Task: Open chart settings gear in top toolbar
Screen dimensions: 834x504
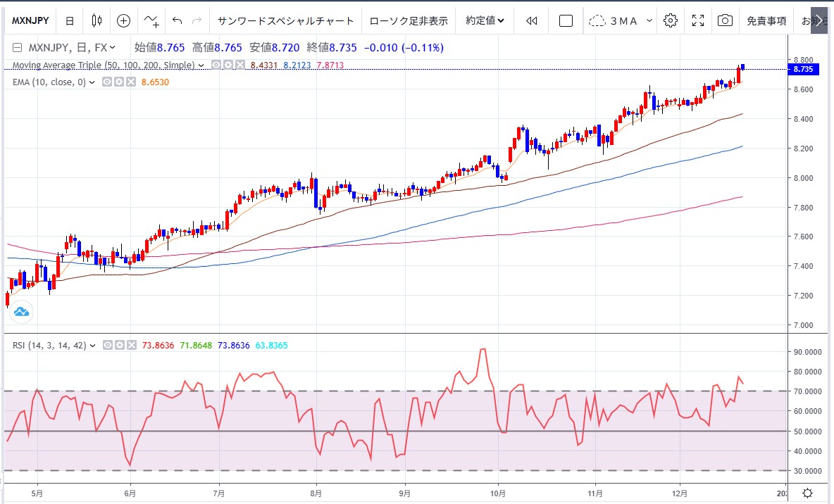Action: click(671, 20)
